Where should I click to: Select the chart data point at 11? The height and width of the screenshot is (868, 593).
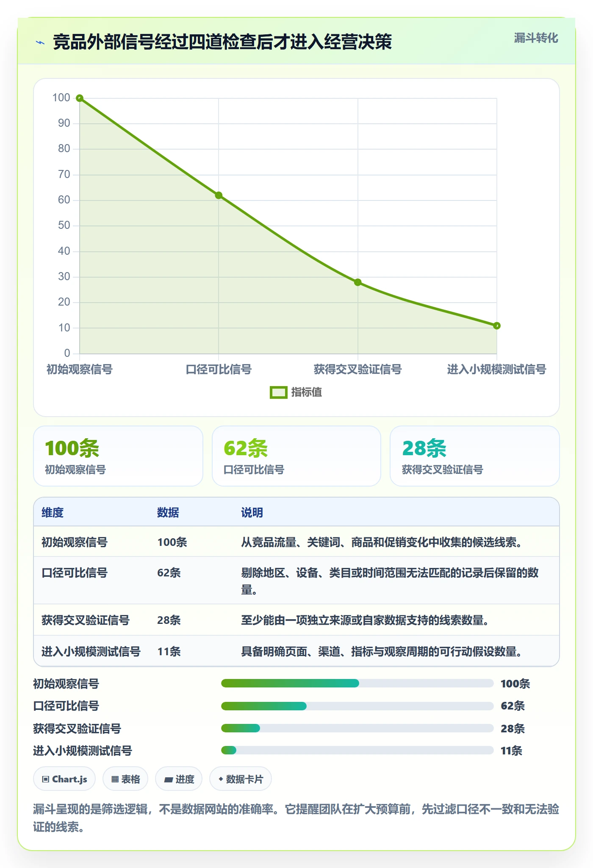(x=497, y=325)
